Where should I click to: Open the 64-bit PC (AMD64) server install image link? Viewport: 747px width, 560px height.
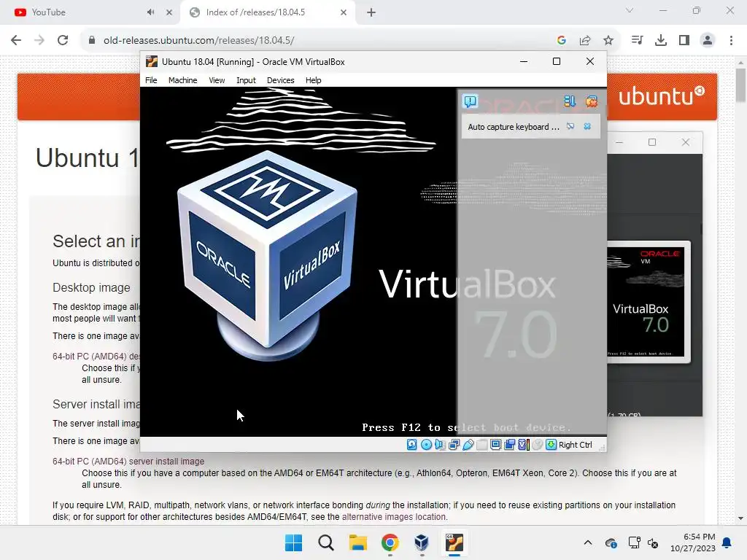(x=128, y=461)
